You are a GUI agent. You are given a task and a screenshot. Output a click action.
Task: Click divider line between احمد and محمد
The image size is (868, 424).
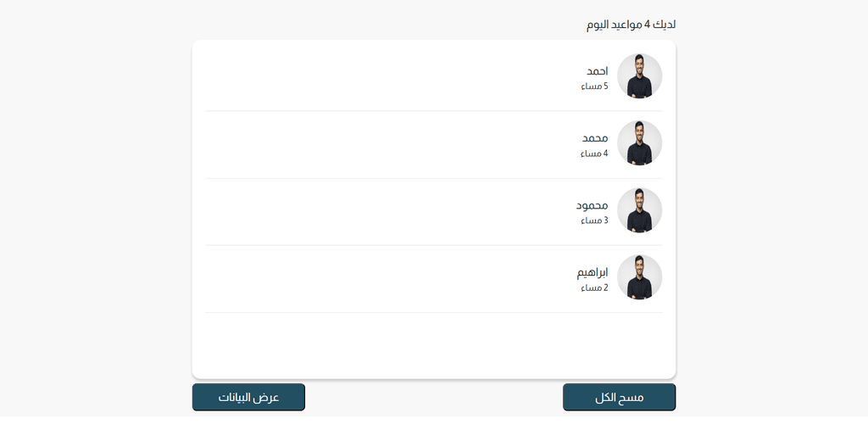pyautogui.click(x=434, y=111)
